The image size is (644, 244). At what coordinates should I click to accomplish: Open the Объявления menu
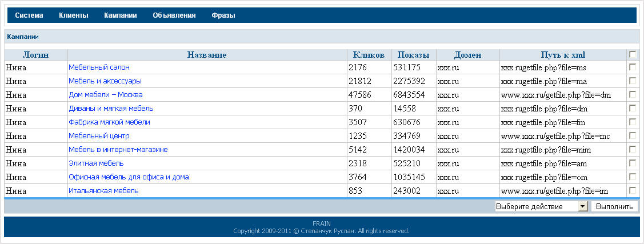pos(174,15)
